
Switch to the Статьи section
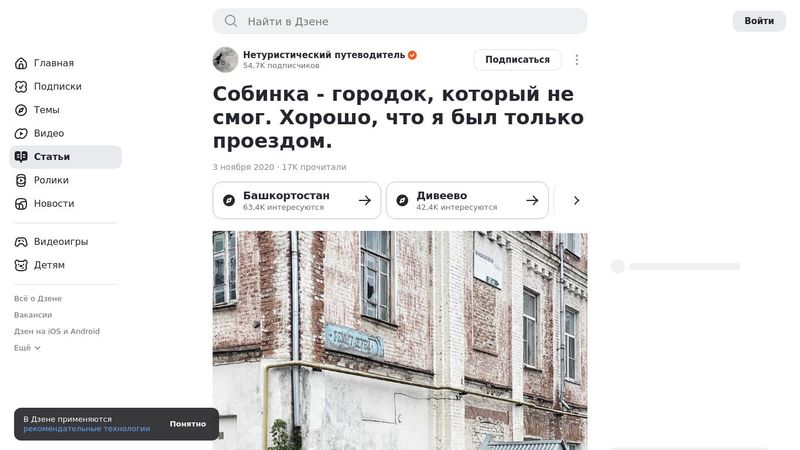pyautogui.click(x=66, y=157)
